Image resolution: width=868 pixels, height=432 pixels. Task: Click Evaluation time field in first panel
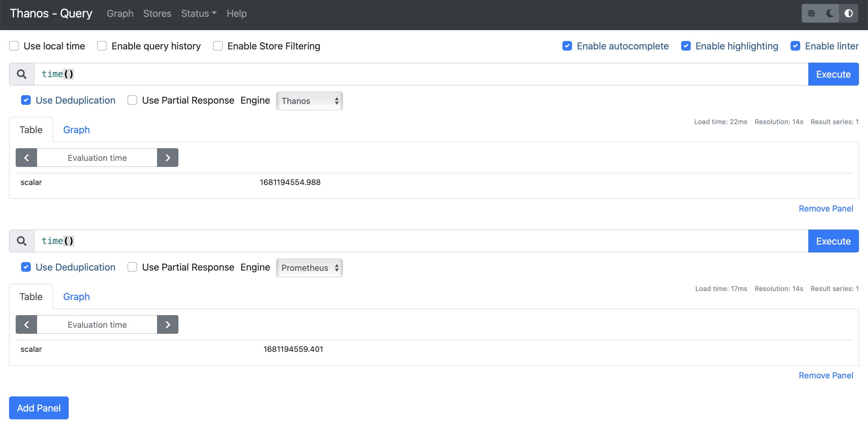point(97,158)
